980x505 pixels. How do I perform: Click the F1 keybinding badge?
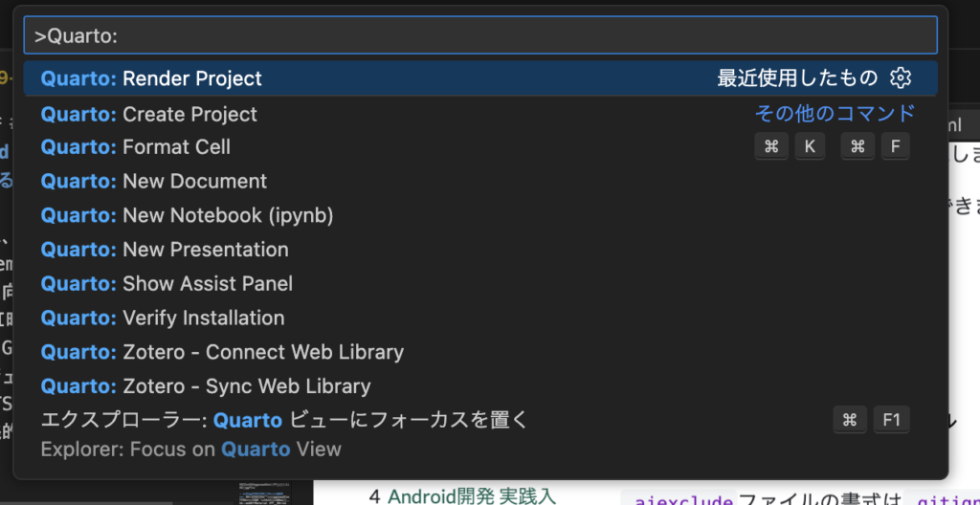pyautogui.click(x=891, y=420)
